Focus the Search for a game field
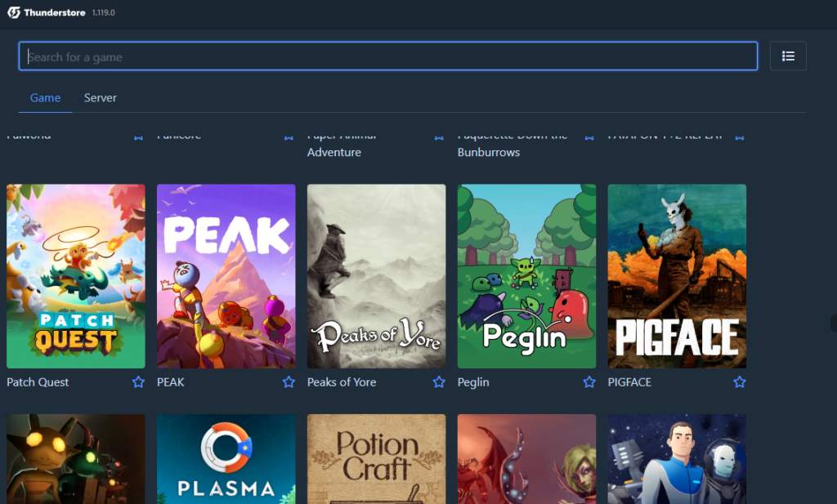The image size is (837, 504). (388, 56)
